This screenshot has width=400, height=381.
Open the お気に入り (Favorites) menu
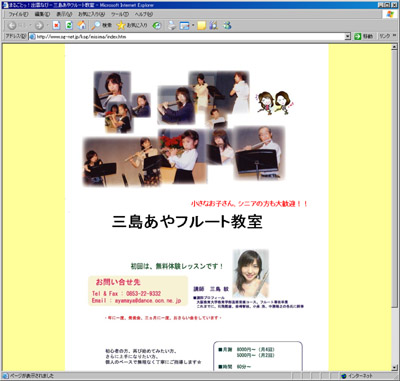tap(91, 14)
